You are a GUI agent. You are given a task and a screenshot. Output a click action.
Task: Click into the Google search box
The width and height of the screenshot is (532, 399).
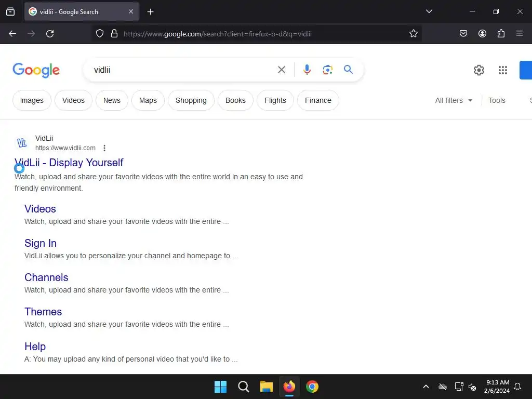(183, 70)
